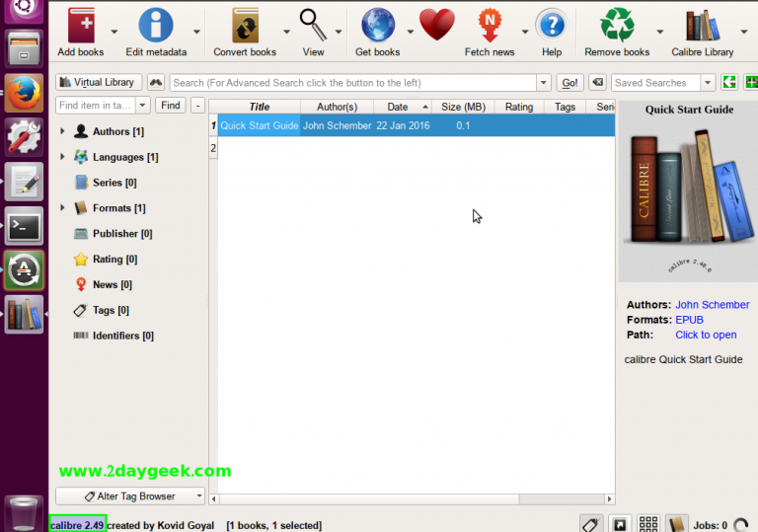Open the search history dropdown

click(x=544, y=83)
